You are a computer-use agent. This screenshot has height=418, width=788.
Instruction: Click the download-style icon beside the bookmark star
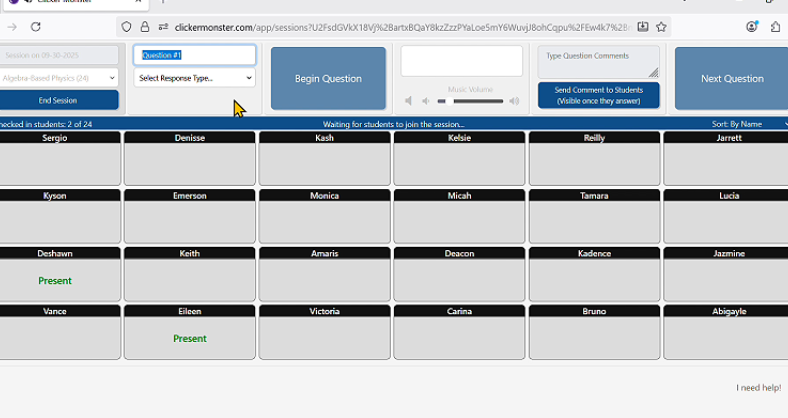pyautogui.click(x=643, y=27)
